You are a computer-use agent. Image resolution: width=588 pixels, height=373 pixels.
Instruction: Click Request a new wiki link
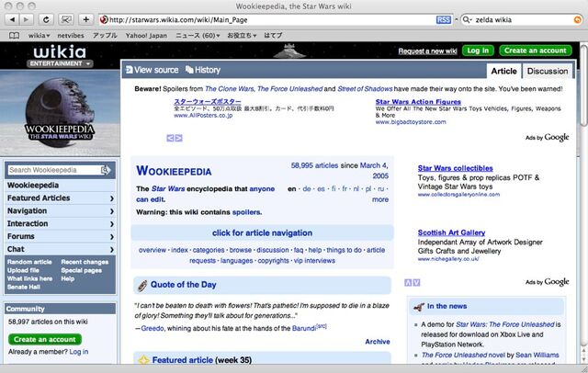(x=427, y=51)
